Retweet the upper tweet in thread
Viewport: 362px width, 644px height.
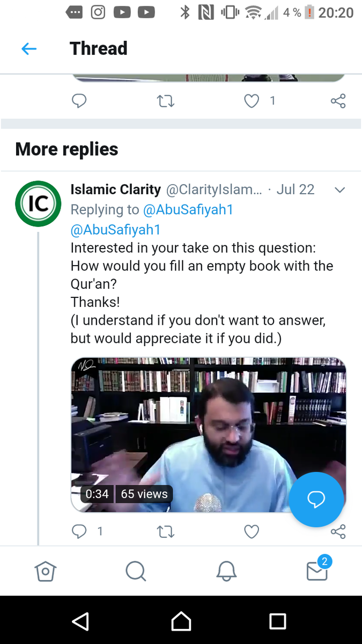tap(165, 100)
